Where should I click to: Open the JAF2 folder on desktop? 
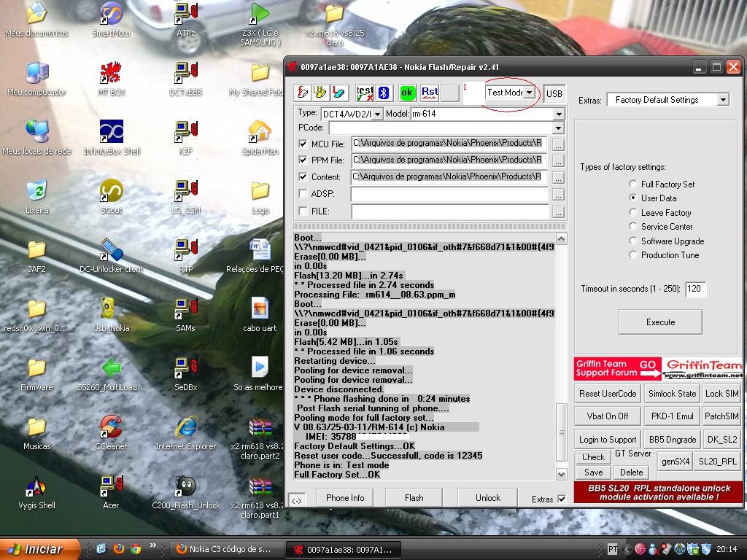(x=36, y=256)
